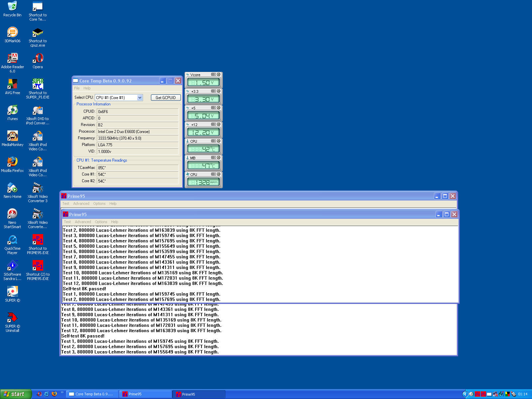
Task: Select the Shortcut to cpuz.exe icon
Action: coord(38,37)
